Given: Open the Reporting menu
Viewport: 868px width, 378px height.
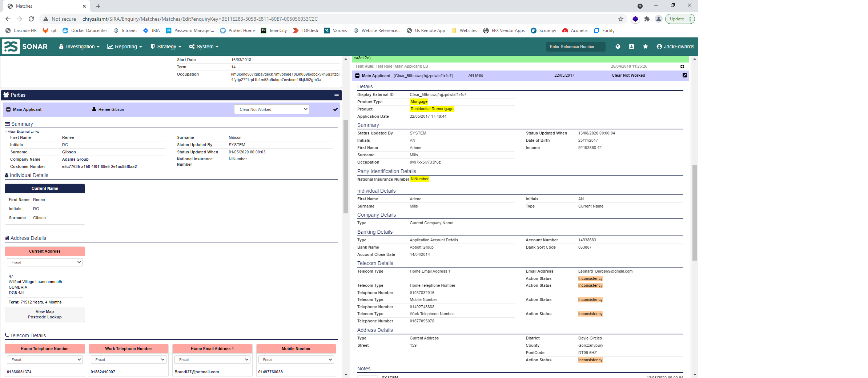Looking at the screenshot, I should 125,47.
